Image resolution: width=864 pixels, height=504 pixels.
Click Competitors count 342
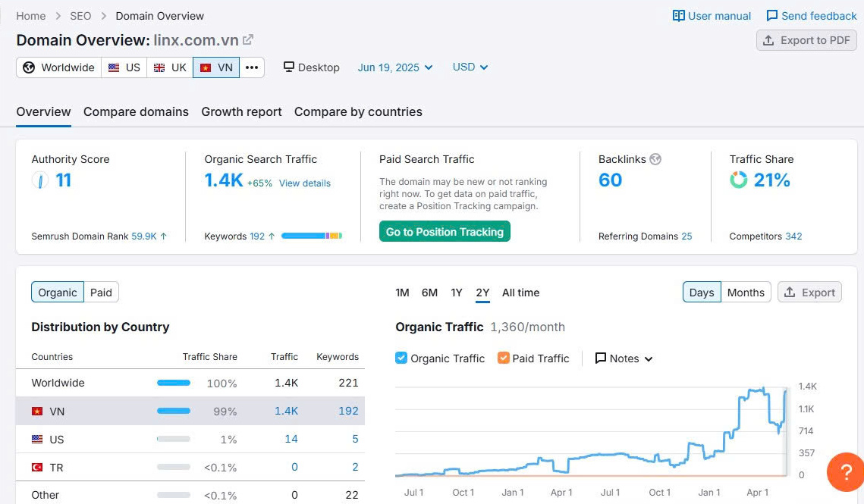click(793, 236)
